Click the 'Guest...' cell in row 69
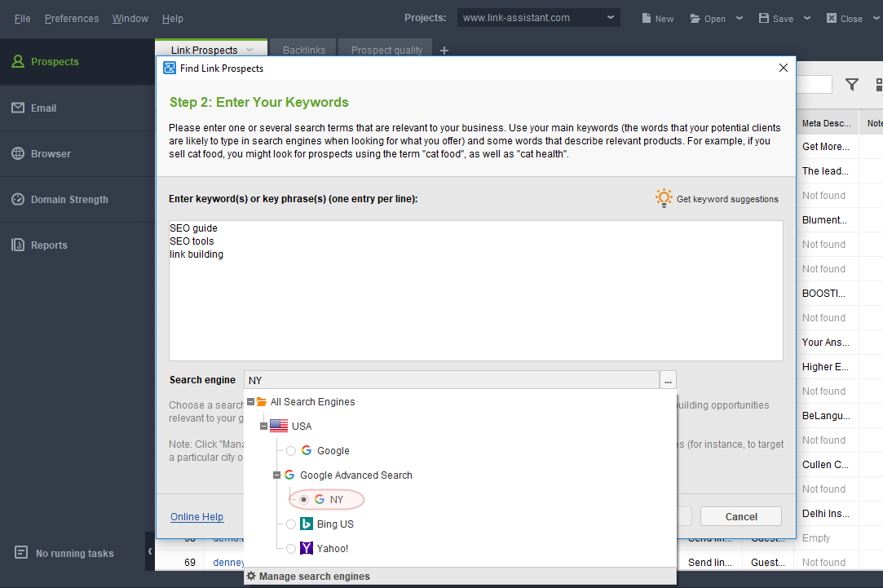 click(x=767, y=562)
